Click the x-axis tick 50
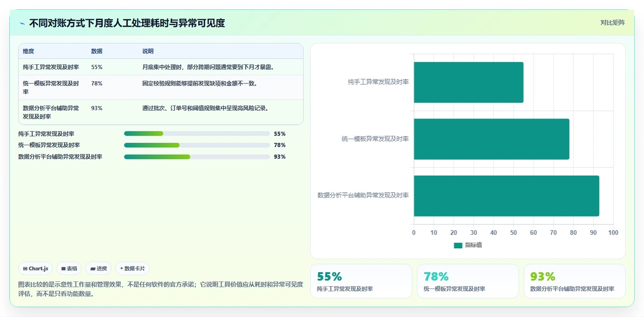 click(513, 232)
